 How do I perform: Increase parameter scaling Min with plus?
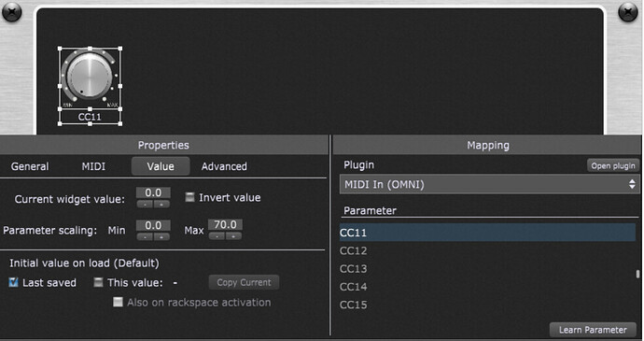161,236
